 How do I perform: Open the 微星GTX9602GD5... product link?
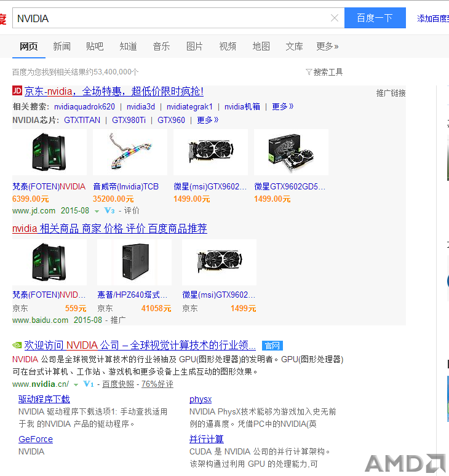290,186
